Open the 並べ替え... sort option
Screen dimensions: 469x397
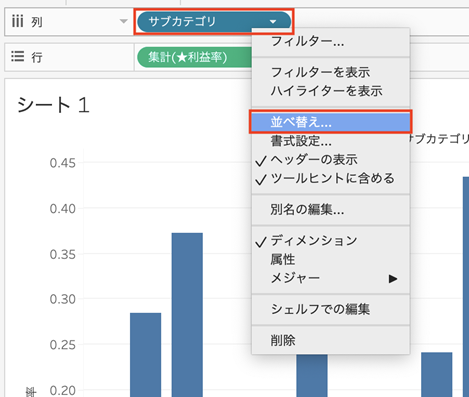331,122
